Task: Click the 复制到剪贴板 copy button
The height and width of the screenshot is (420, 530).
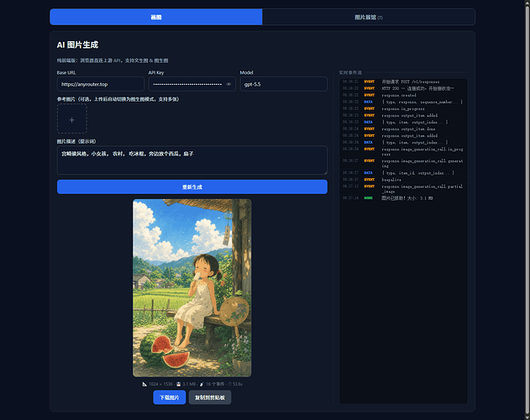Action: pyautogui.click(x=210, y=397)
